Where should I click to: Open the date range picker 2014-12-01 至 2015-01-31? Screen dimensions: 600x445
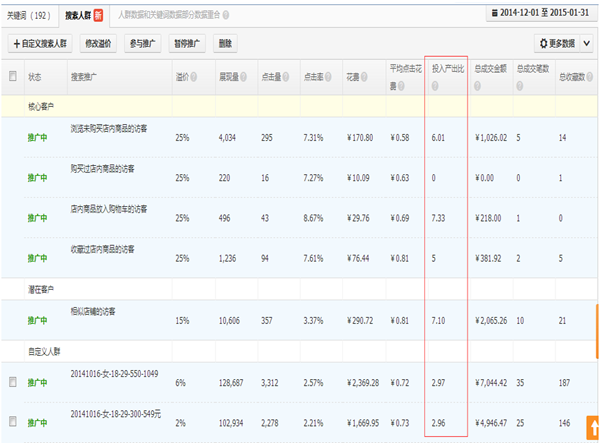[x=541, y=13]
